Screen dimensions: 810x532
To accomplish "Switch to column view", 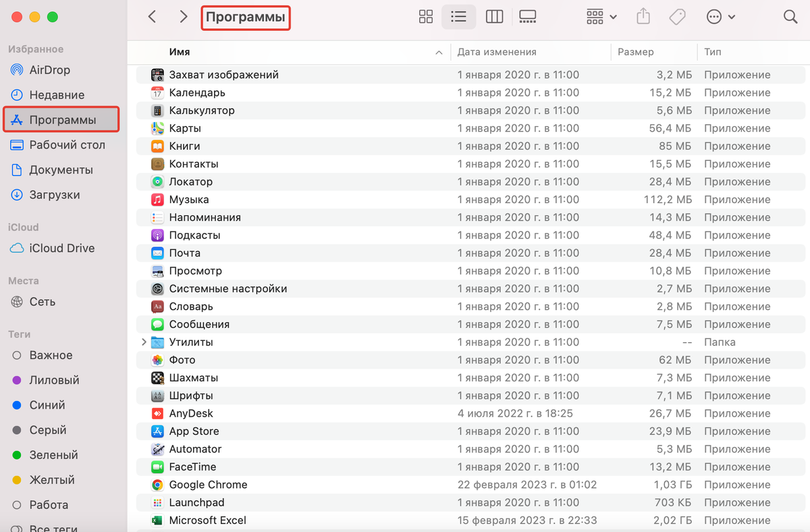I will (x=495, y=17).
